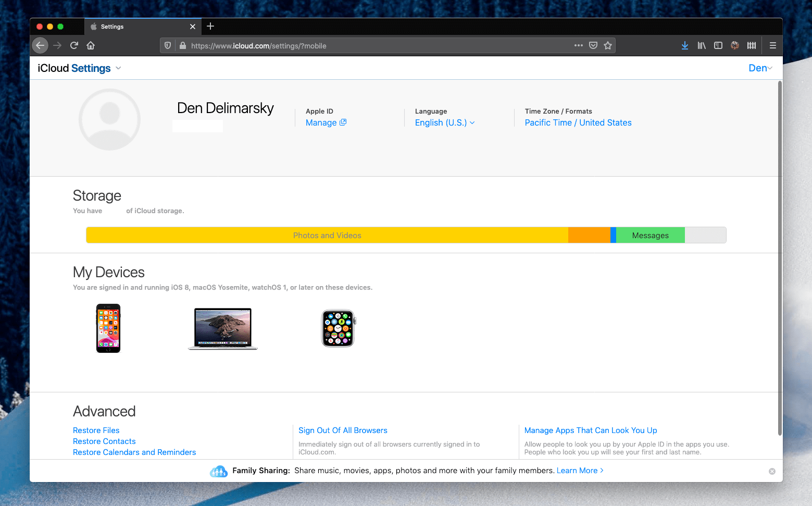812x506 pixels.
Task: Click Manage Apps That Can Look You Up
Action: pyautogui.click(x=591, y=430)
